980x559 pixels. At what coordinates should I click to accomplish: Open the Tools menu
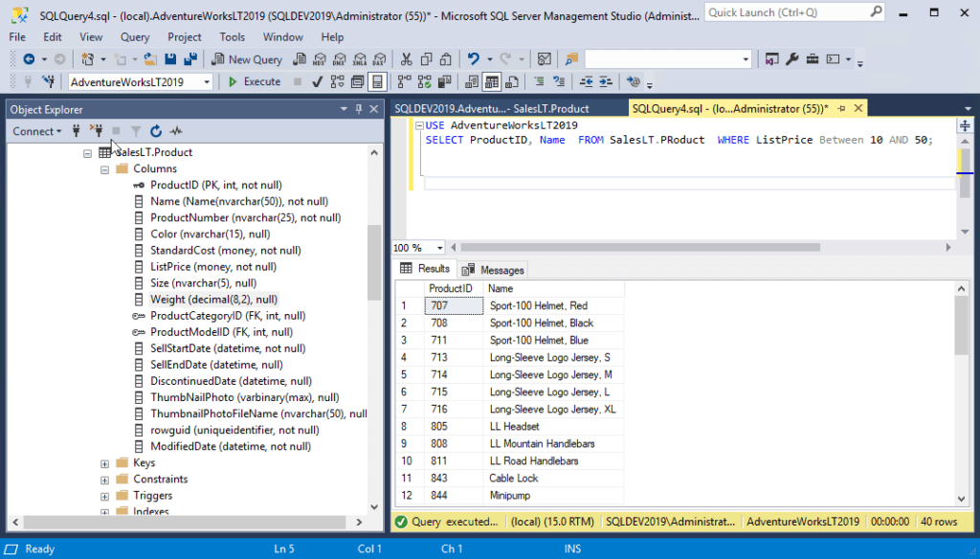[x=232, y=37]
